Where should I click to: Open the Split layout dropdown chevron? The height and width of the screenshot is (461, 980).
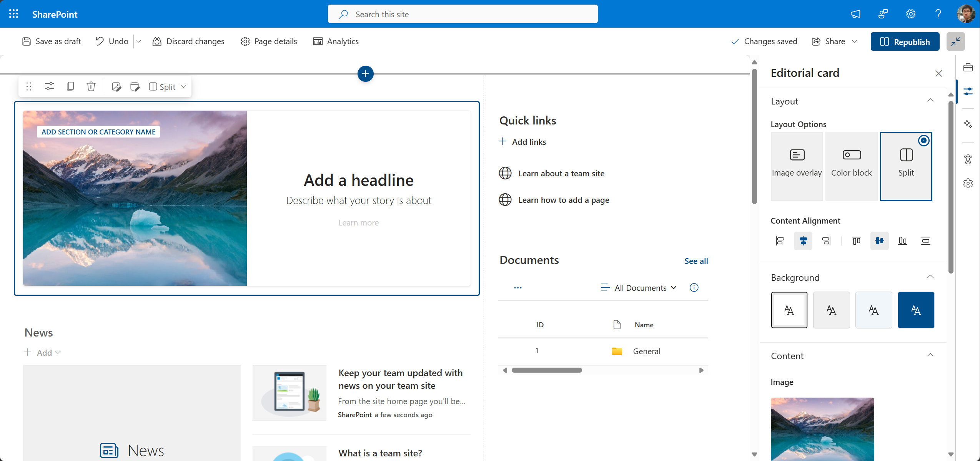click(x=183, y=86)
